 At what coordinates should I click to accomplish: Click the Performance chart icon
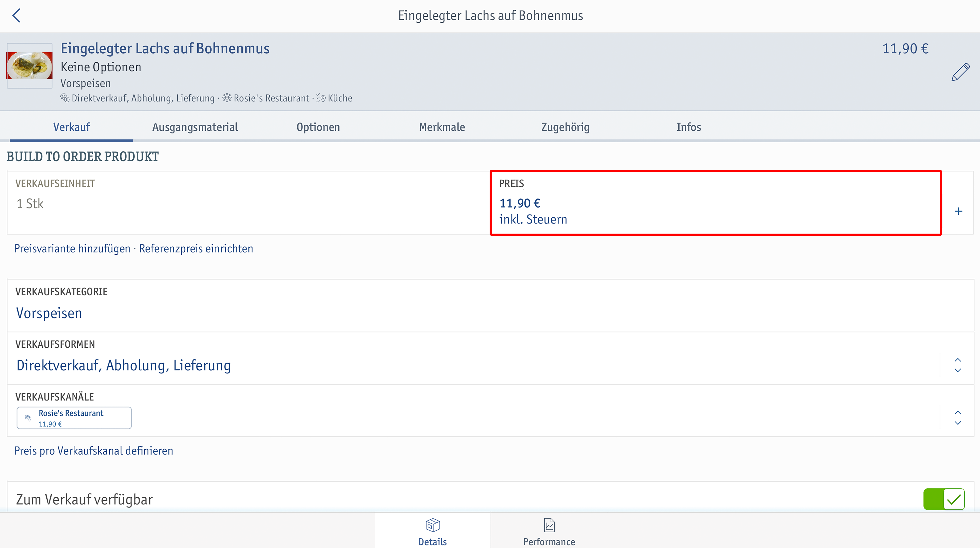pos(549,525)
